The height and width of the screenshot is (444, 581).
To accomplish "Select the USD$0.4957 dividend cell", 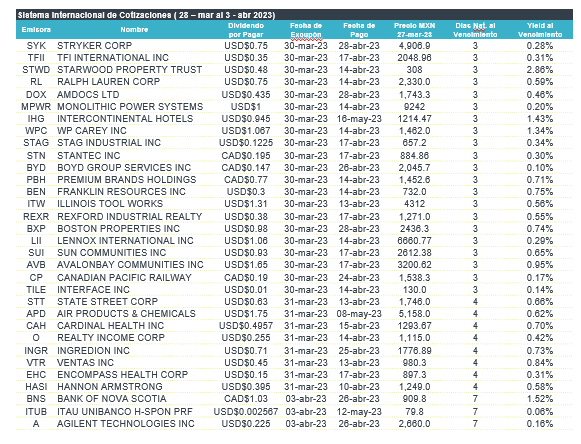I will (246, 326).
